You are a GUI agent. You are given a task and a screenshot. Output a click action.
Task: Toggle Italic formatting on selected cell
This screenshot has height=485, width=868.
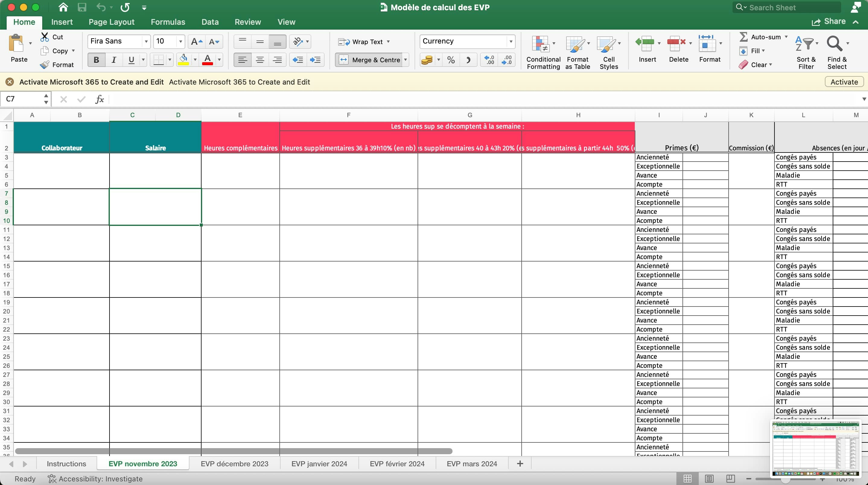(113, 60)
